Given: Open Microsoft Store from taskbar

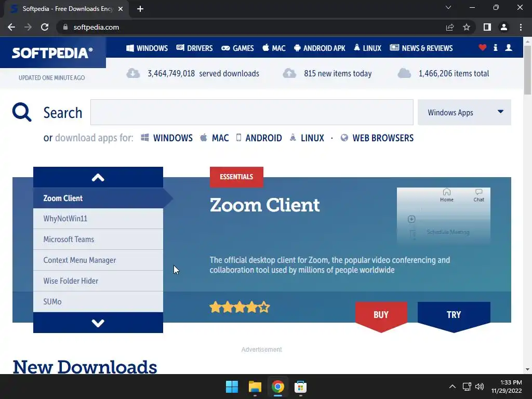Looking at the screenshot, I should click(300, 387).
